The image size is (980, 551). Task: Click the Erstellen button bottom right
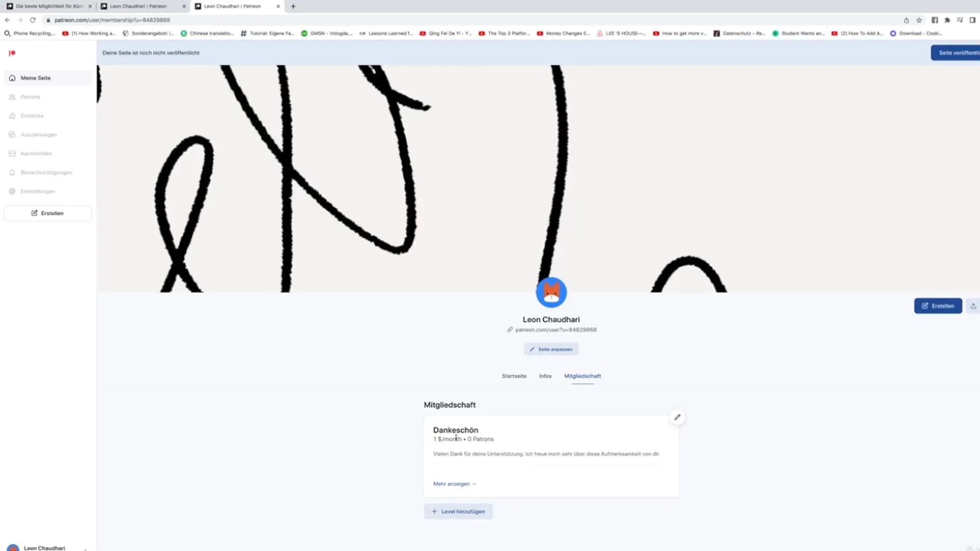[938, 306]
